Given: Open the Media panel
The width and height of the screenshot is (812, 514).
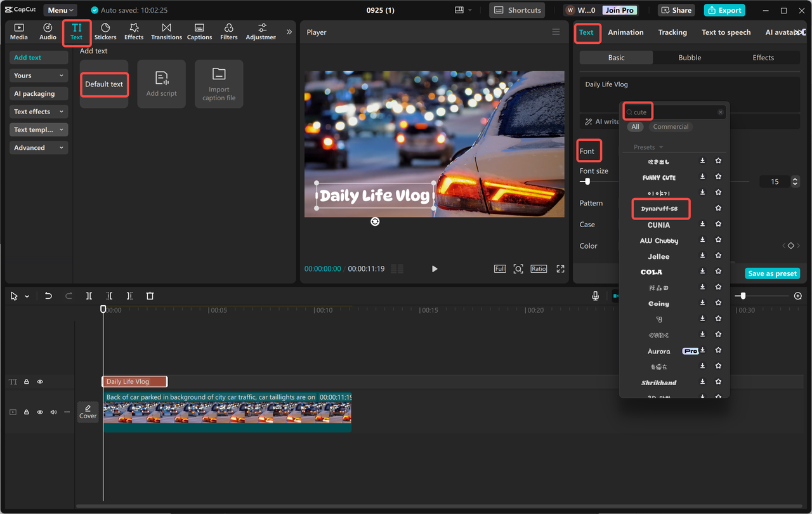Looking at the screenshot, I should coord(18,32).
